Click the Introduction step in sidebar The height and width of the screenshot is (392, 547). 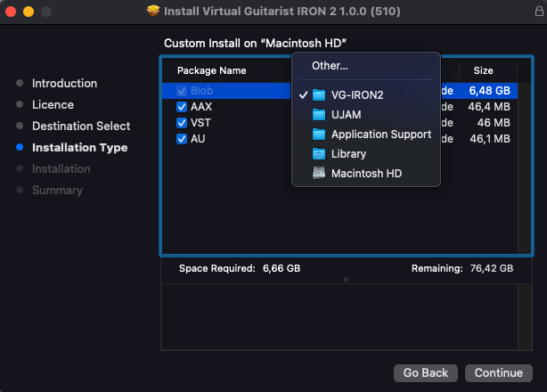tap(64, 84)
